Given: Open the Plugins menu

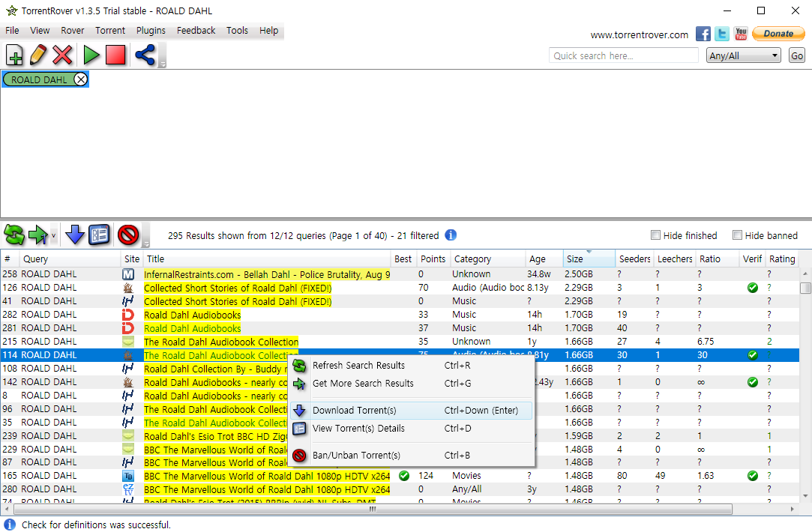Looking at the screenshot, I should pos(151,31).
